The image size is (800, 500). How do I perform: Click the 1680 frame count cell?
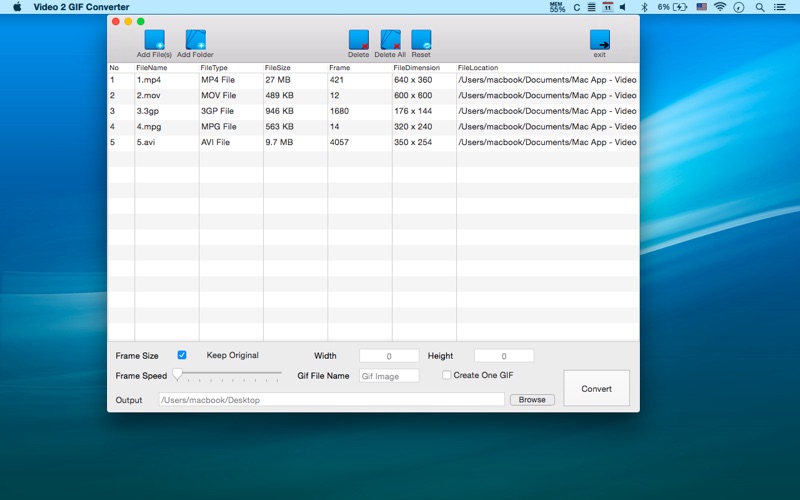coord(339,111)
